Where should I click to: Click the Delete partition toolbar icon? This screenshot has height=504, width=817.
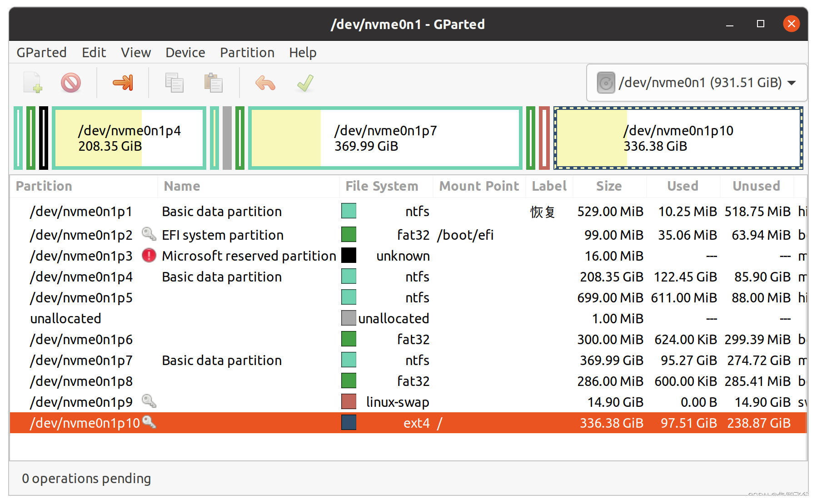tap(71, 83)
